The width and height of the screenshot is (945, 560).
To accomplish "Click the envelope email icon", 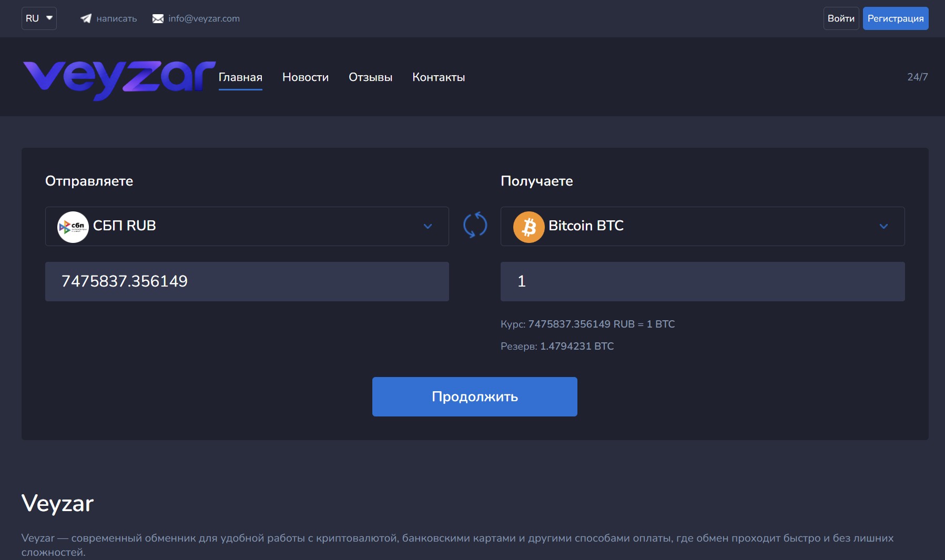I will tap(158, 18).
